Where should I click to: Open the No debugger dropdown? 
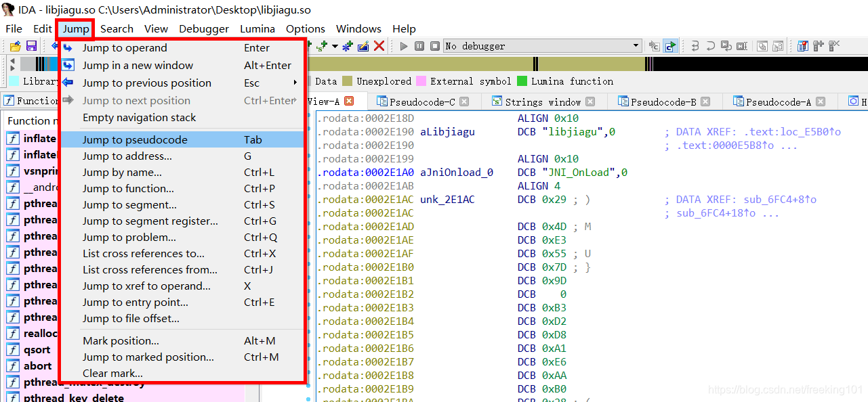tap(543, 46)
